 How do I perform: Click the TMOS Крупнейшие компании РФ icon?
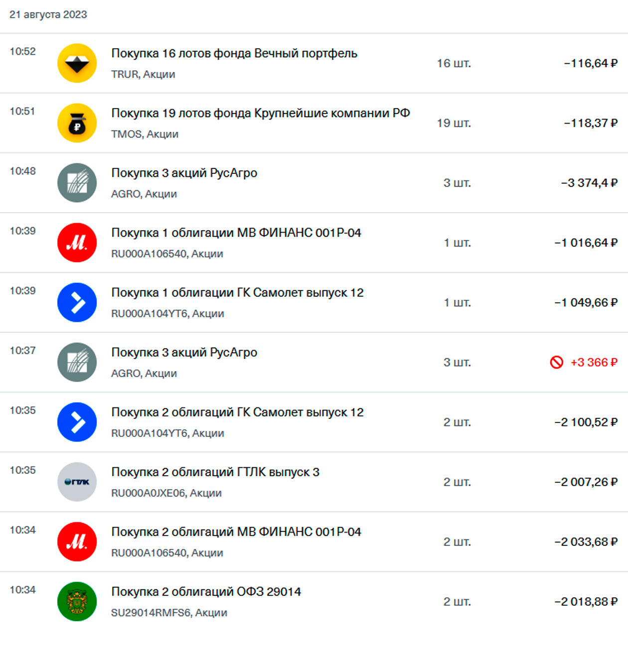pyautogui.click(x=77, y=123)
